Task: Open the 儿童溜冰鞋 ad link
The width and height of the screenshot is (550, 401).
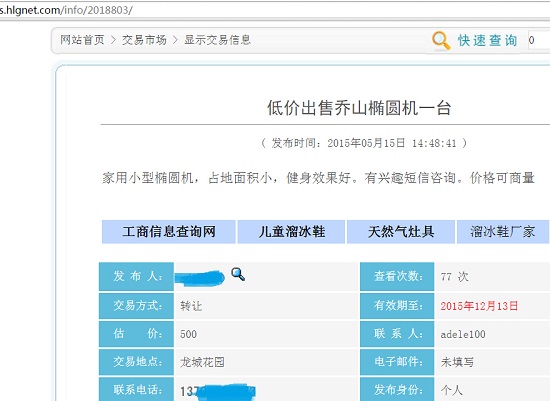Action: click(291, 232)
